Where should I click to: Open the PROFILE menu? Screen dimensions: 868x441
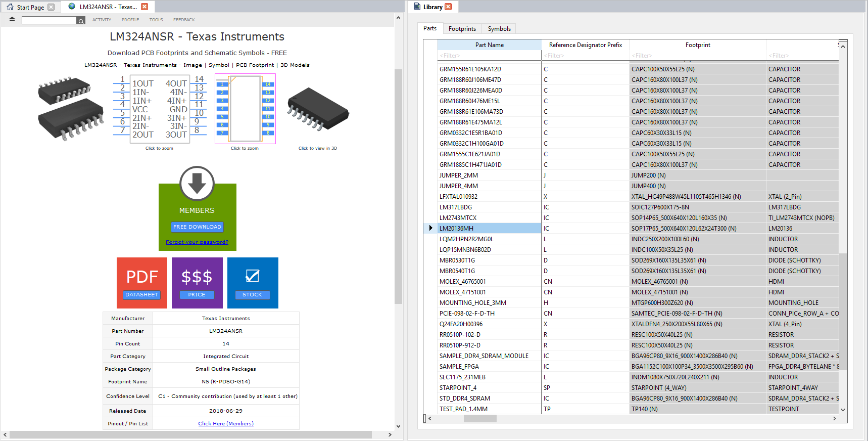click(x=130, y=20)
